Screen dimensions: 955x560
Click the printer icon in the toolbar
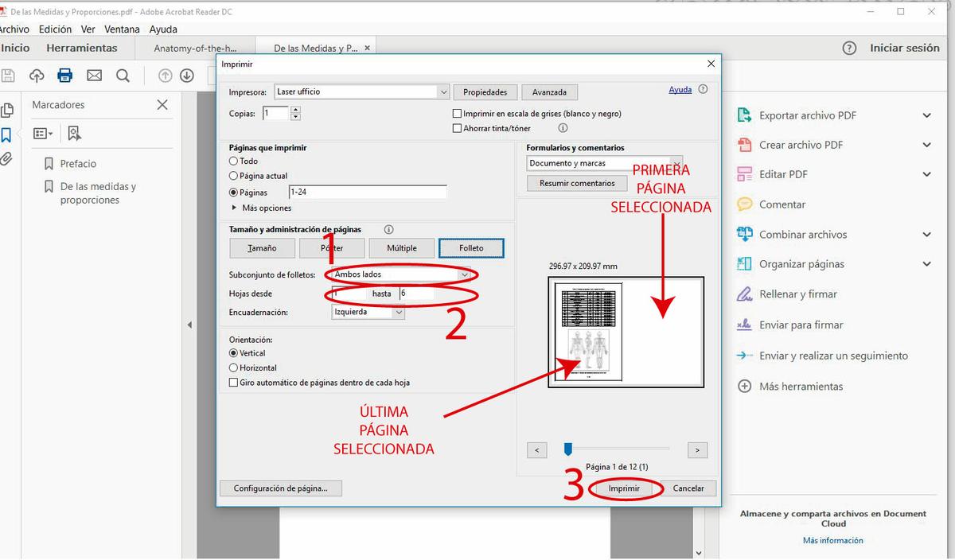click(65, 76)
